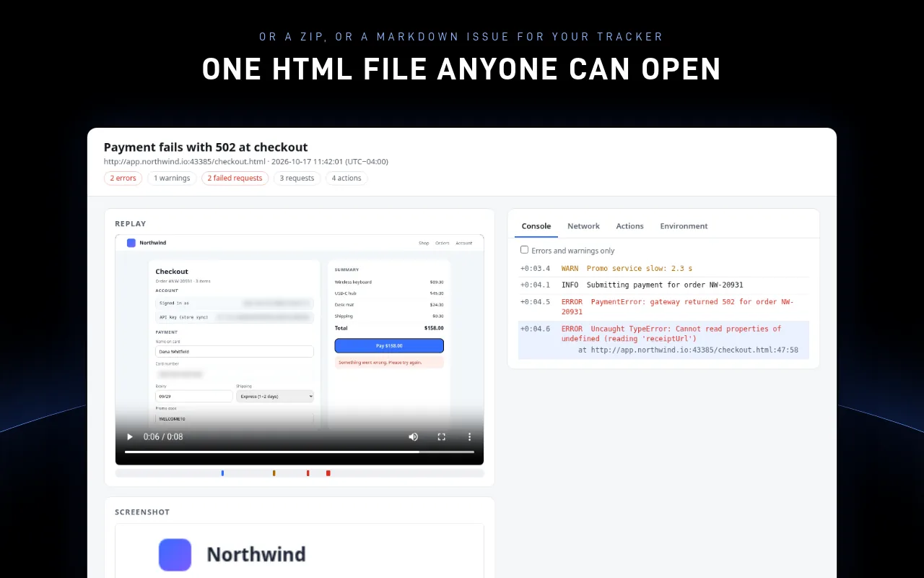Click the 0:06 / 0:08 video timestamp
924x578 pixels.
tap(163, 436)
